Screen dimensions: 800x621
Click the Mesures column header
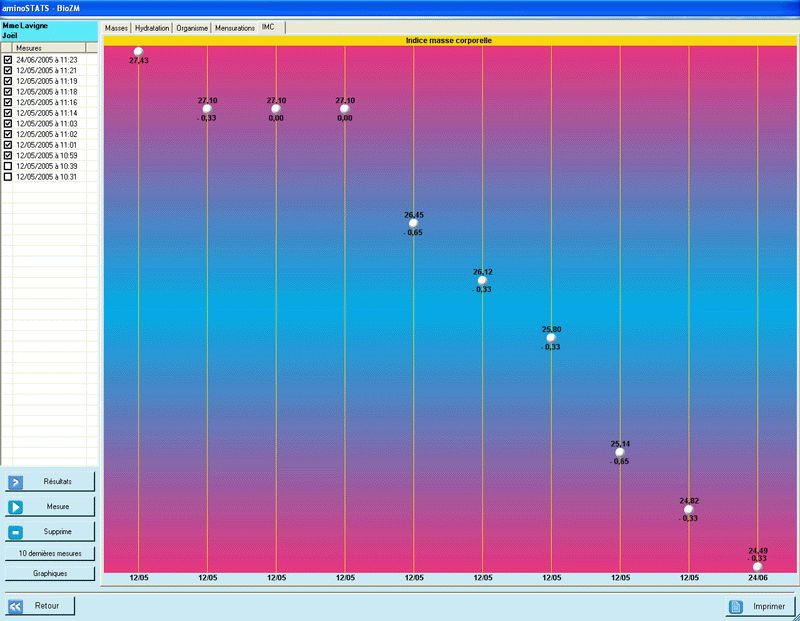(x=50, y=47)
